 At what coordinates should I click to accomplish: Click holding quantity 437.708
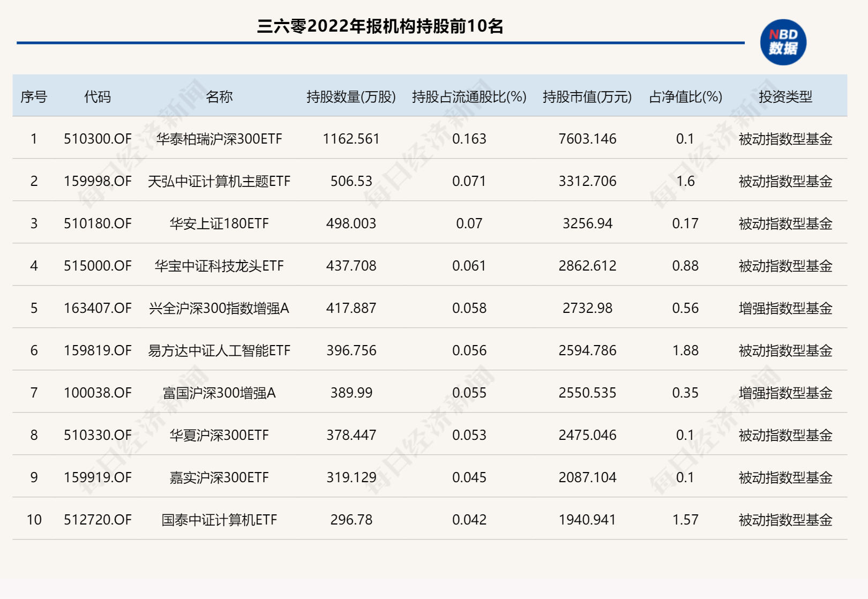351,266
